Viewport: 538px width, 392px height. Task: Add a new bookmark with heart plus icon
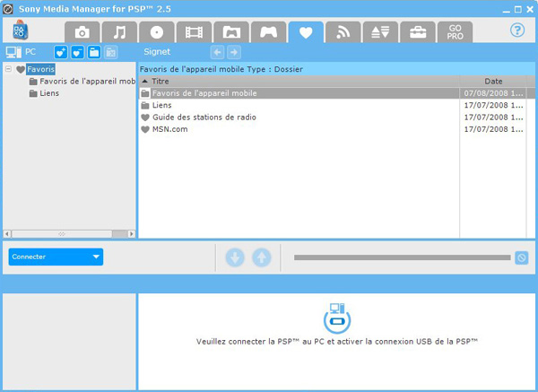click(x=61, y=52)
